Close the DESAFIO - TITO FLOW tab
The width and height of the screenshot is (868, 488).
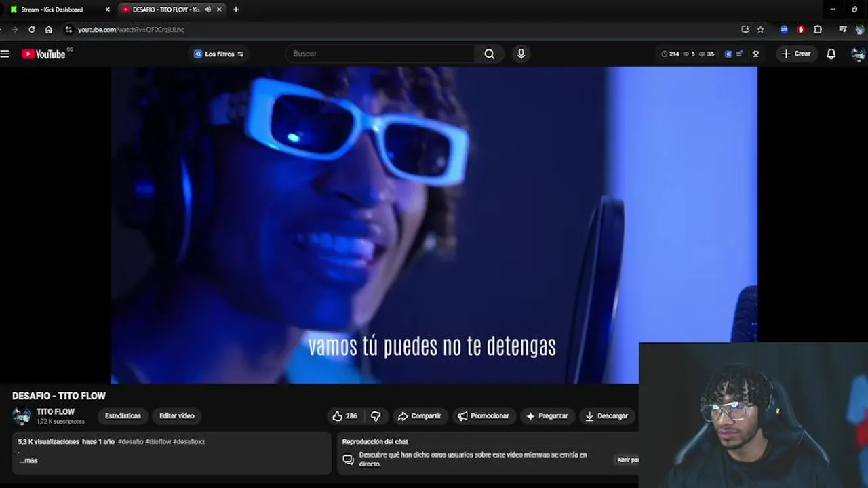219,9
